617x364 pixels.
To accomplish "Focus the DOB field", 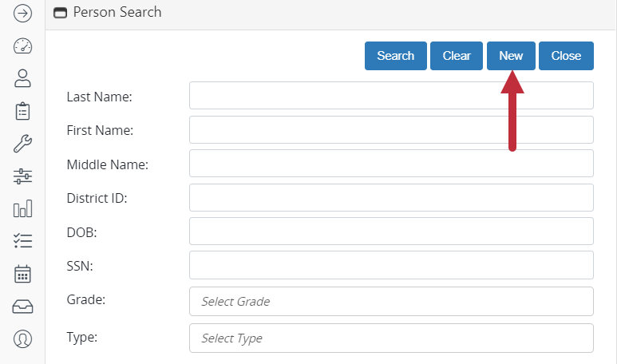I will click(x=391, y=231).
